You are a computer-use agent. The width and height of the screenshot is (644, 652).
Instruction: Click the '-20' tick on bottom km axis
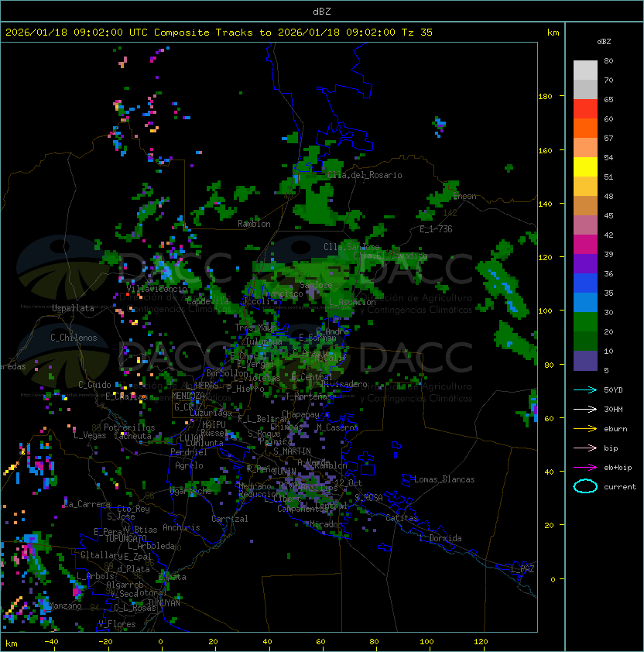(105, 642)
